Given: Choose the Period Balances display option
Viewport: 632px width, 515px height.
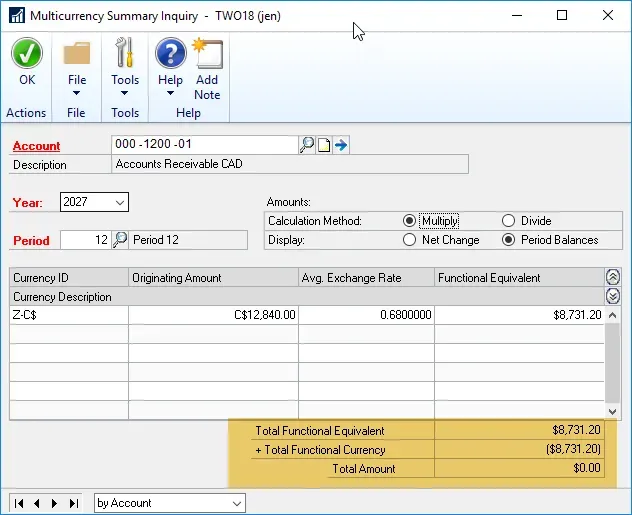Looking at the screenshot, I should coord(508,240).
